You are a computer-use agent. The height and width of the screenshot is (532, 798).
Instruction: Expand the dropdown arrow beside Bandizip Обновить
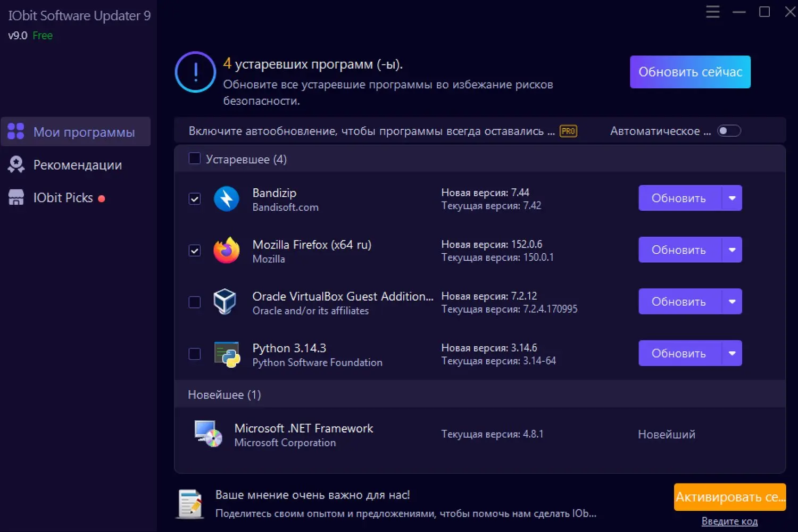click(732, 198)
